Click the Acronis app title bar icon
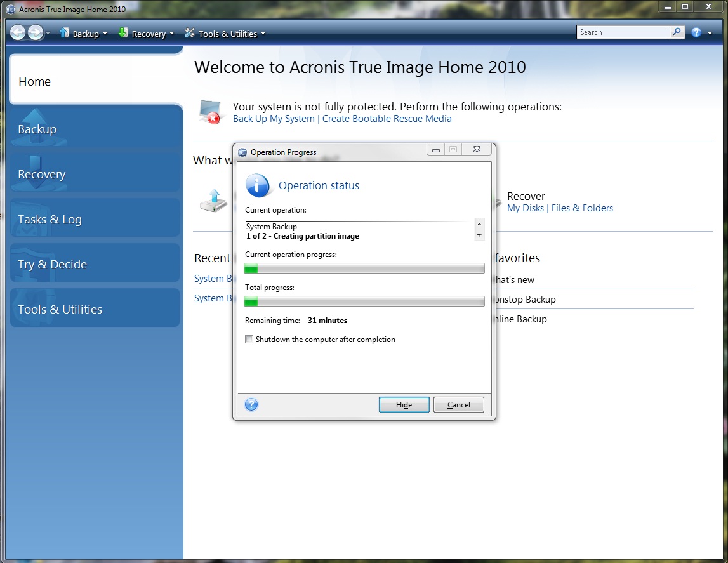728x563 pixels. point(11,9)
